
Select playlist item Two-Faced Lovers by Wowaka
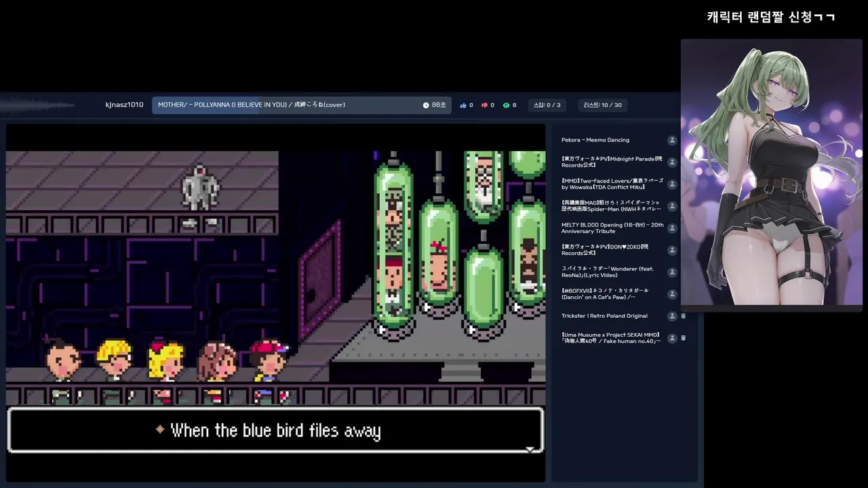(612, 184)
